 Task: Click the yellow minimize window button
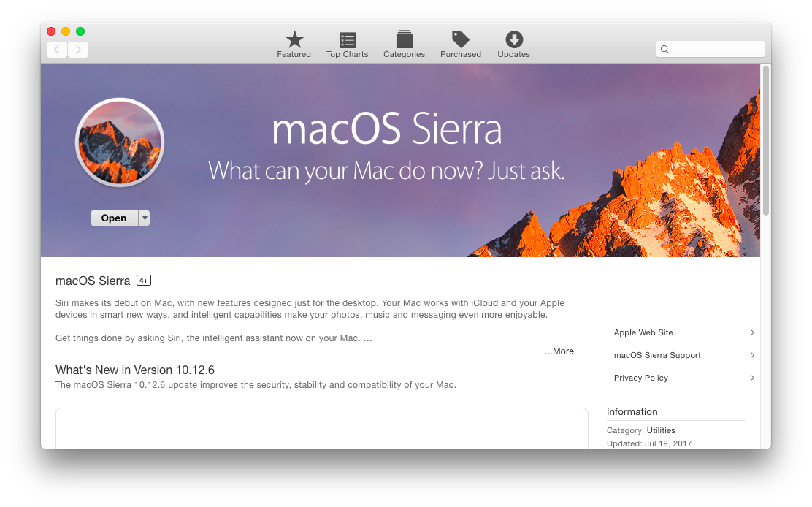tap(66, 31)
